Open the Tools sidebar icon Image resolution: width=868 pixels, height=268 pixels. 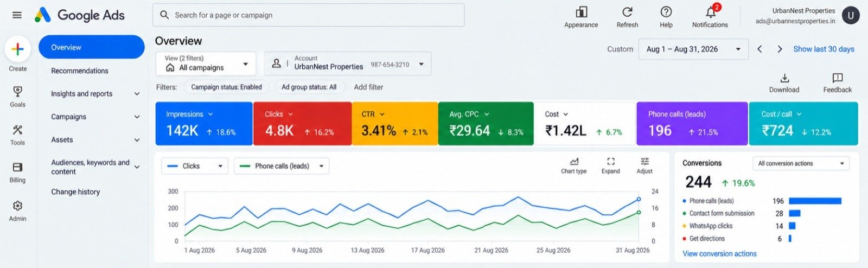click(17, 135)
